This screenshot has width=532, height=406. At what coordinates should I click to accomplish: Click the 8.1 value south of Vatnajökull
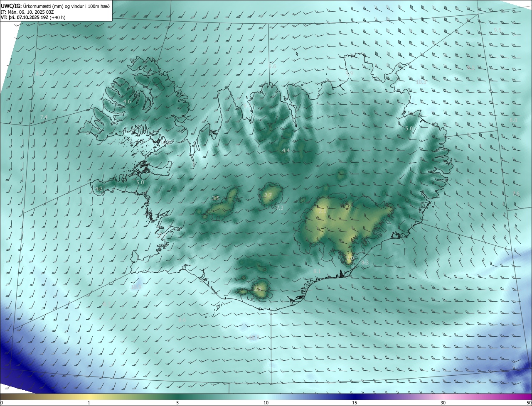click(317, 271)
